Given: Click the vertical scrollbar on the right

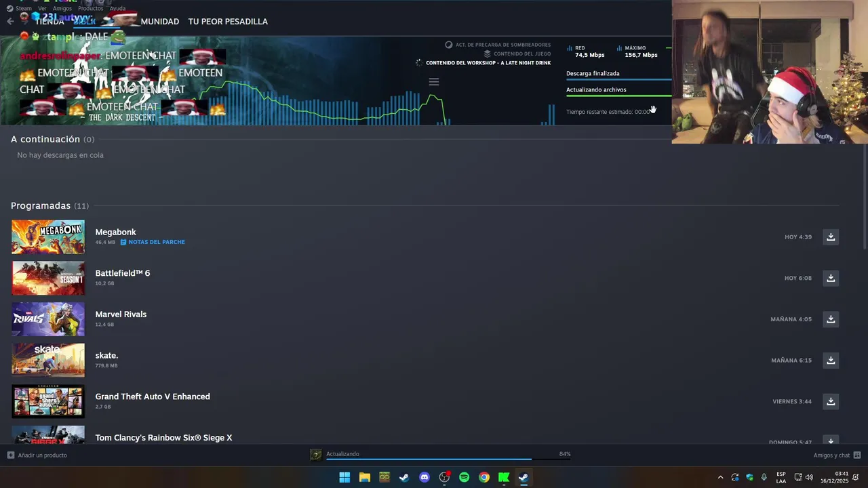Looking at the screenshot, I should tap(865, 197).
